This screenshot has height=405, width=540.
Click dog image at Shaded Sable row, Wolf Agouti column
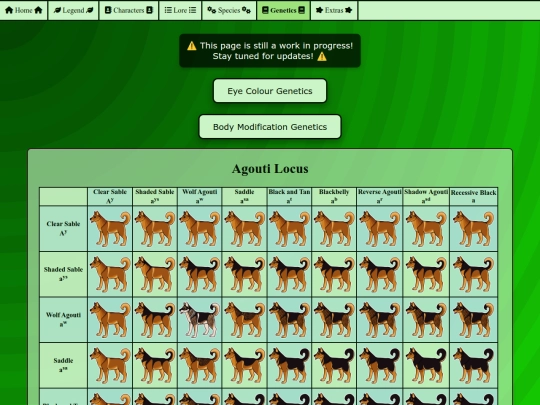[x=199, y=274]
